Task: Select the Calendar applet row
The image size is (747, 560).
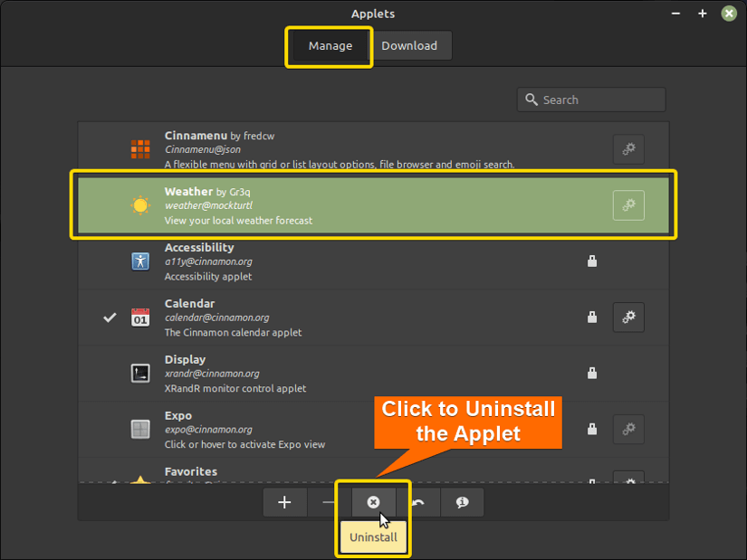Action: point(373,318)
